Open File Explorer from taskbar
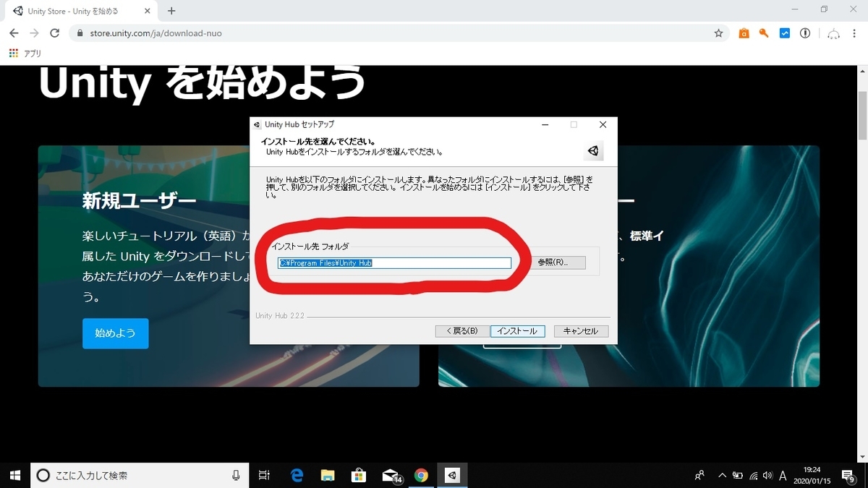Viewport: 868px width, 488px height. tap(328, 475)
